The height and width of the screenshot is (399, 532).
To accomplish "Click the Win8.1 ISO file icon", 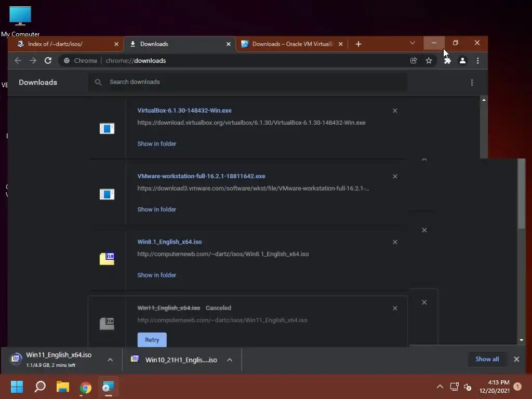I will [x=107, y=259].
